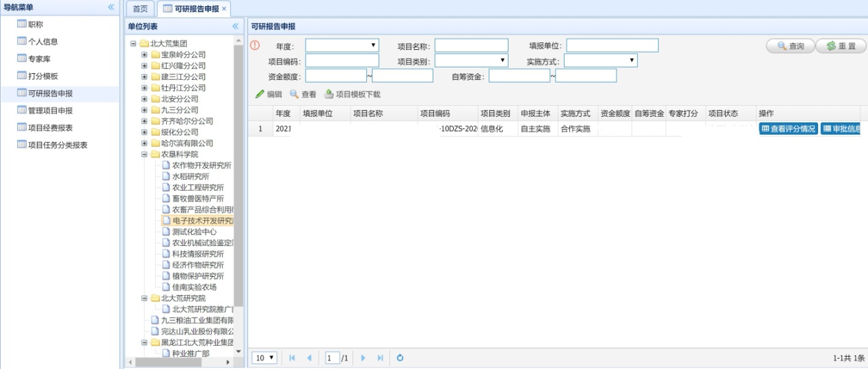Click the download icon for 项目模板下载

(329, 94)
